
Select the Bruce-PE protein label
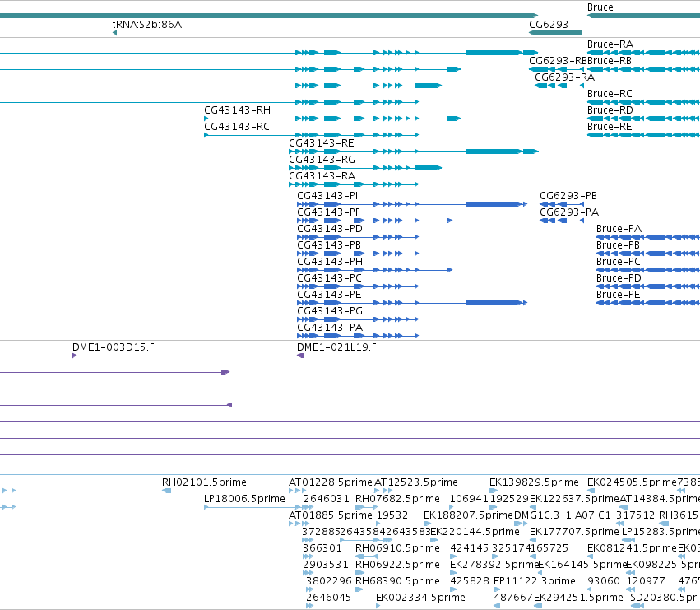click(x=618, y=295)
